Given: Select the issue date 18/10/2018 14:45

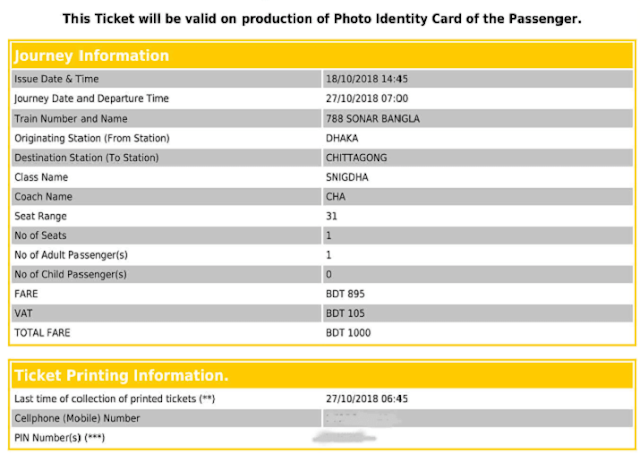Looking at the screenshot, I should [367, 79].
